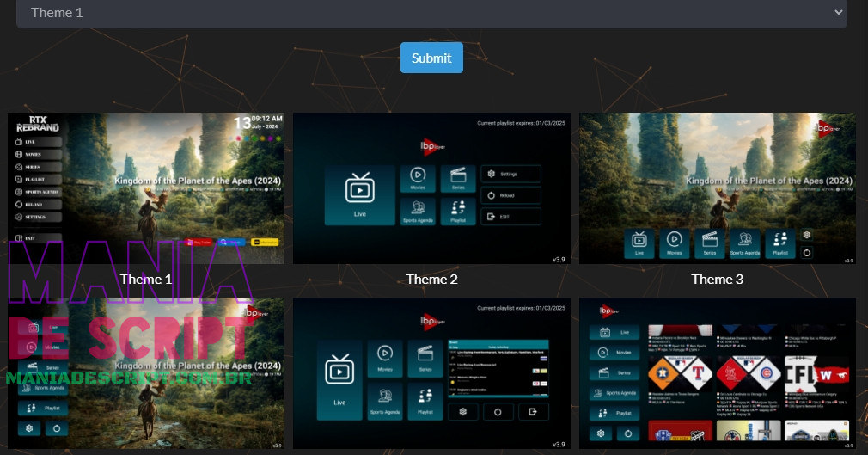Click the Playlist tile in Theme 3 preview
Viewport: 868px width, 455px height.
pos(779,243)
